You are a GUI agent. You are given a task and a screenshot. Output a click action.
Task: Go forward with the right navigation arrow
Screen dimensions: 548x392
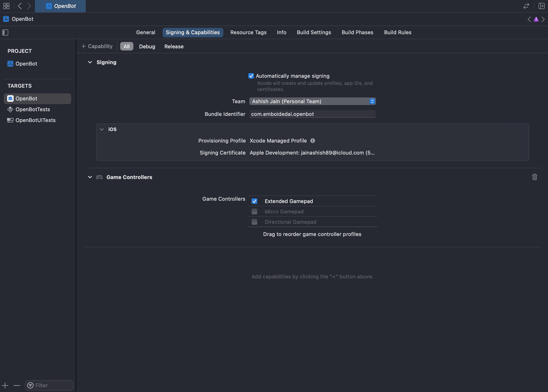pos(29,6)
